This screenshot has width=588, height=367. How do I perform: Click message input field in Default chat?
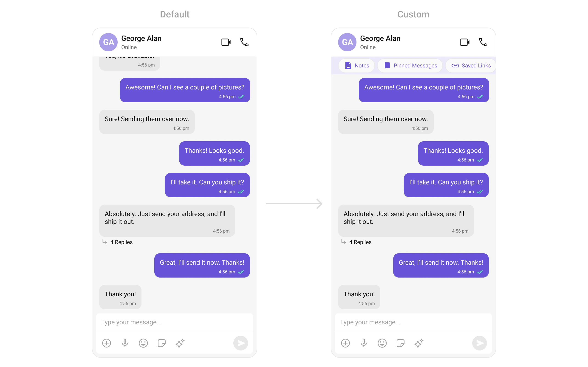[175, 322]
